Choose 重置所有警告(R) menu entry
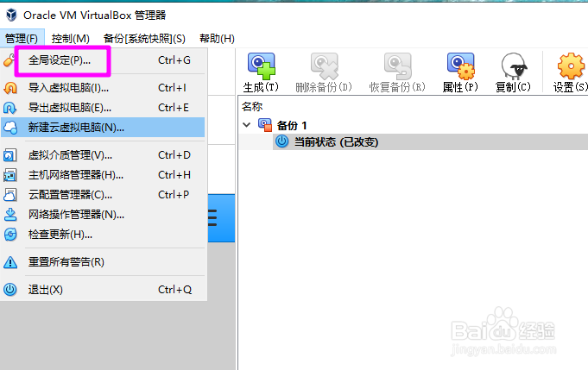Image resolution: width=588 pixels, height=370 pixels. (103, 262)
